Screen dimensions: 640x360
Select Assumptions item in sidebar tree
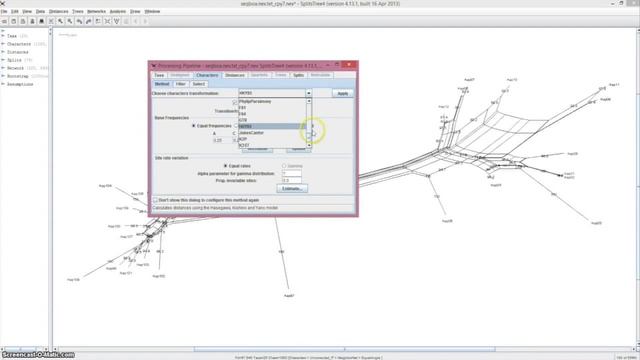click(20, 84)
